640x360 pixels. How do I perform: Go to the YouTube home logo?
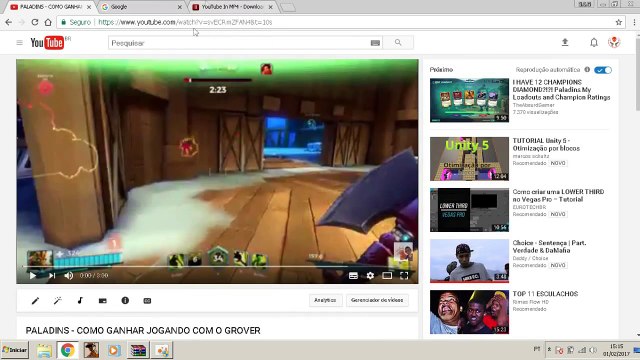click(x=47, y=42)
